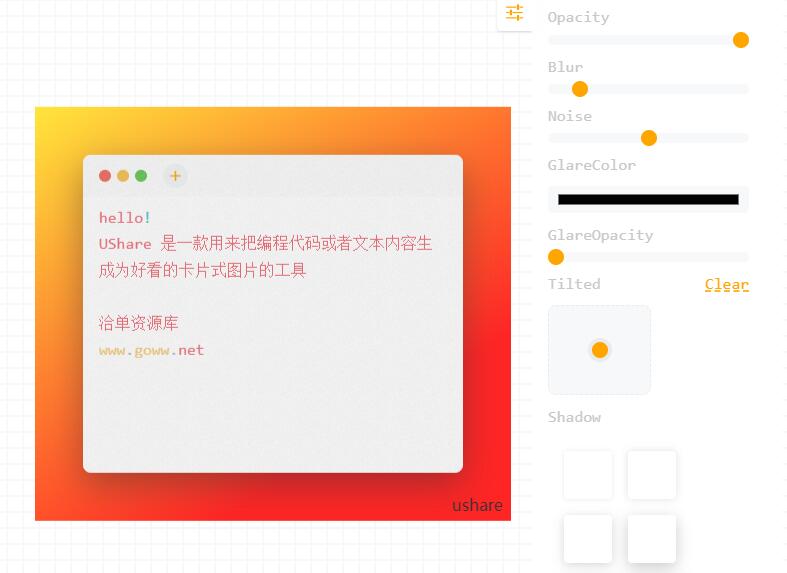Open the GlareColor black color picker

pos(648,199)
